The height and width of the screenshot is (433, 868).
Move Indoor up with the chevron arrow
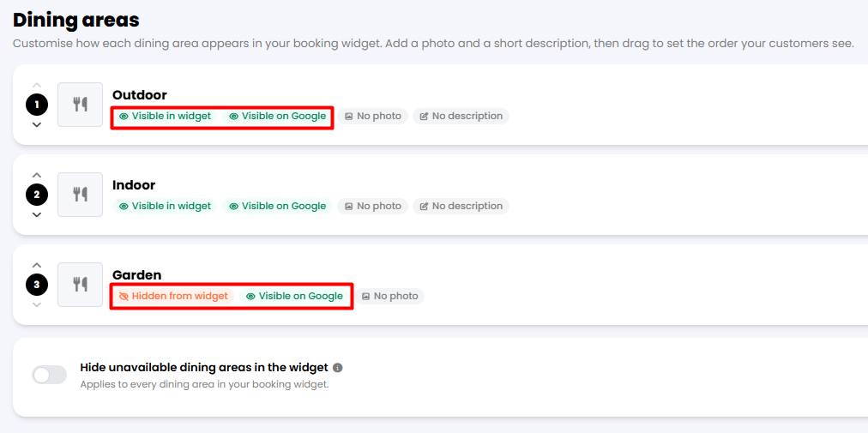pyautogui.click(x=37, y=175)
